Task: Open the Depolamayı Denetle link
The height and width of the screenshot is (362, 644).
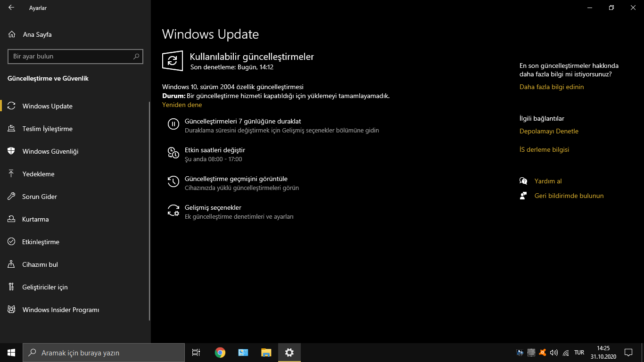Action: point(549,131)
